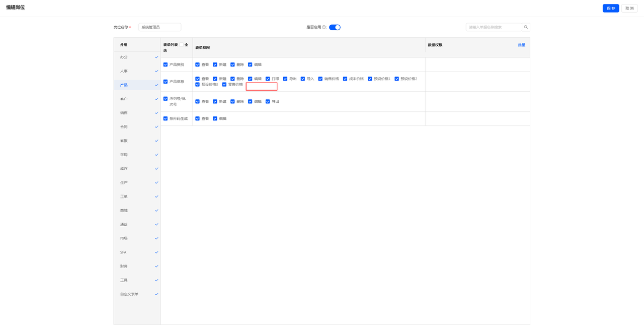
Task: Uncheck the 序列号/批次号 form checkbox
Action: click(166, 99)
